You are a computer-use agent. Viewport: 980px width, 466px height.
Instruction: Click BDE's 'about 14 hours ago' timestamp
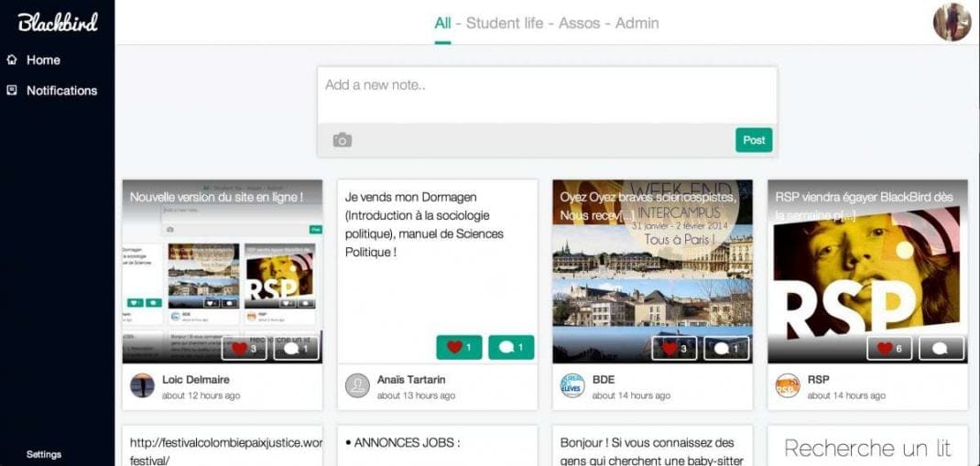pos(631,396)
